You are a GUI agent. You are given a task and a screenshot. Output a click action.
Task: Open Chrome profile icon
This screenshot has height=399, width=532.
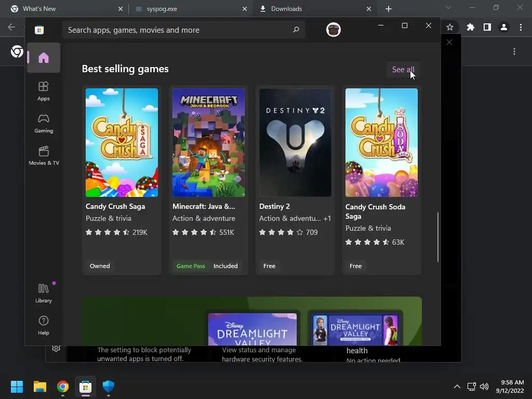pos(504,27)
